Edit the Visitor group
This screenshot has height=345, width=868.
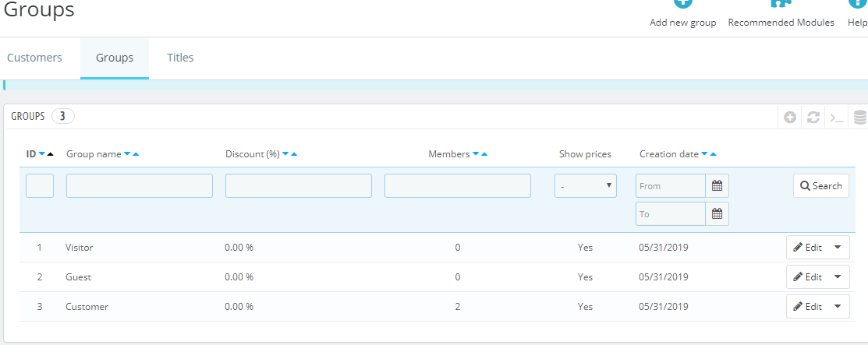[x=808, y=247]
